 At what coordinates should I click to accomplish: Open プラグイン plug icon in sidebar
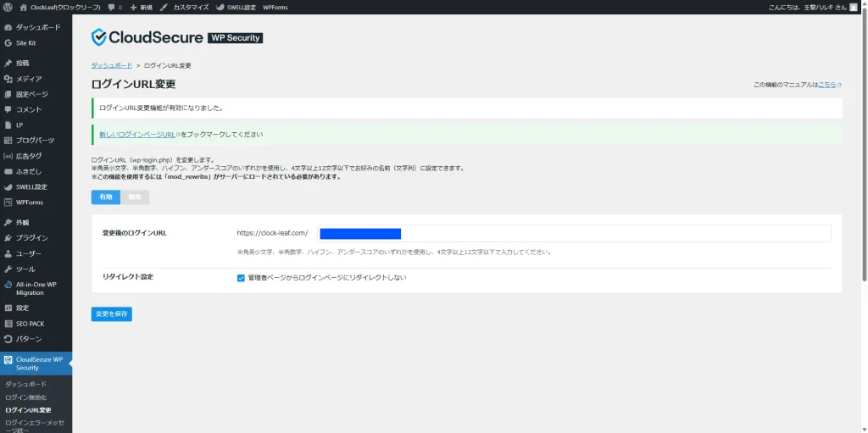click(8, 238)
